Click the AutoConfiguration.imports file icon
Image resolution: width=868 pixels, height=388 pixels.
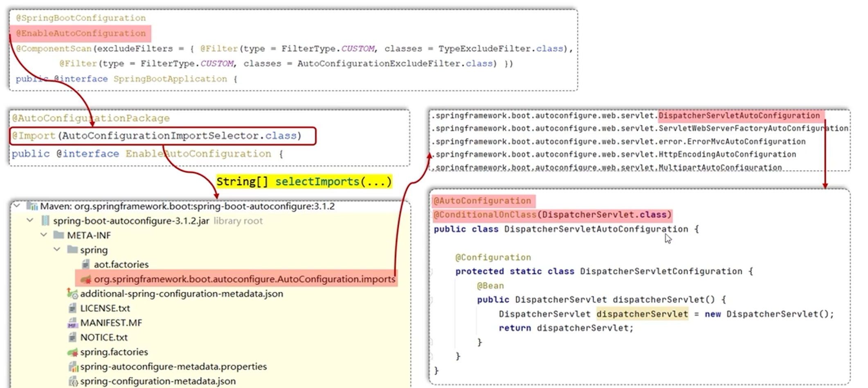[85, 279]
